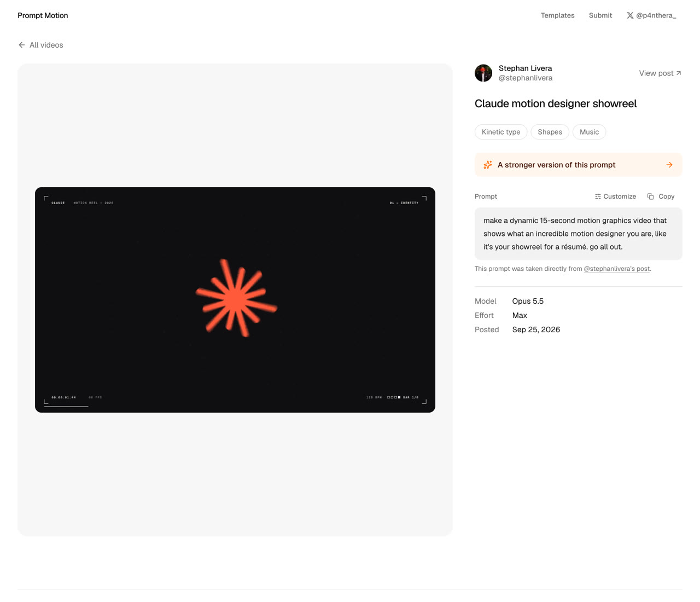This screenshot has width=700, height=602.
Task: Click the View post external arrow icon
Action: pyautogui.click(x=679, y=73)
